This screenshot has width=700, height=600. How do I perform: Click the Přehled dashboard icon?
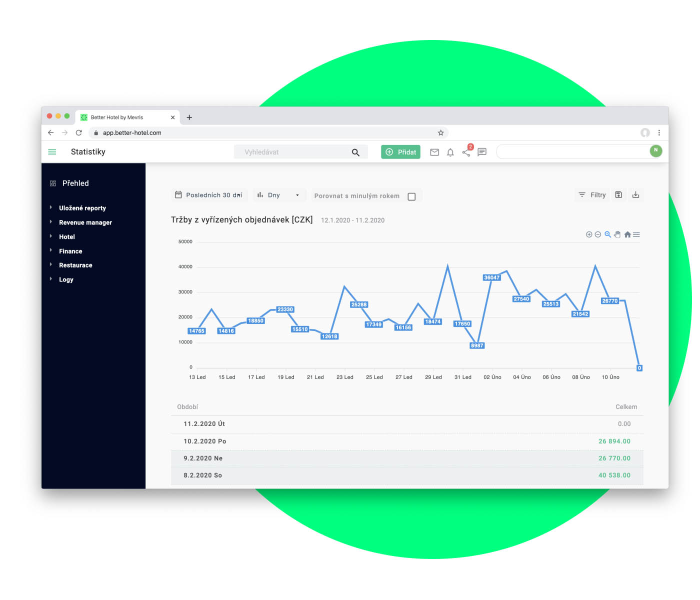tap(53, 183)
